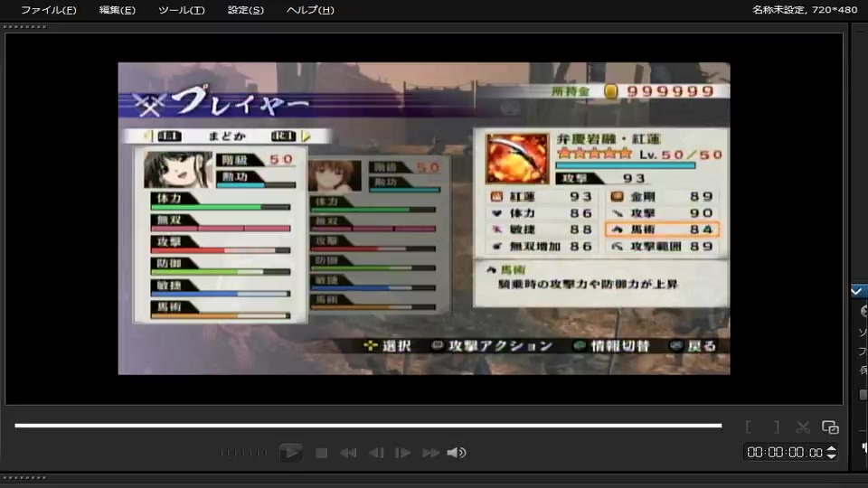868x488 pixels.
Task: Jump to the end with the double-right arrow
Action: coord(430,453)
